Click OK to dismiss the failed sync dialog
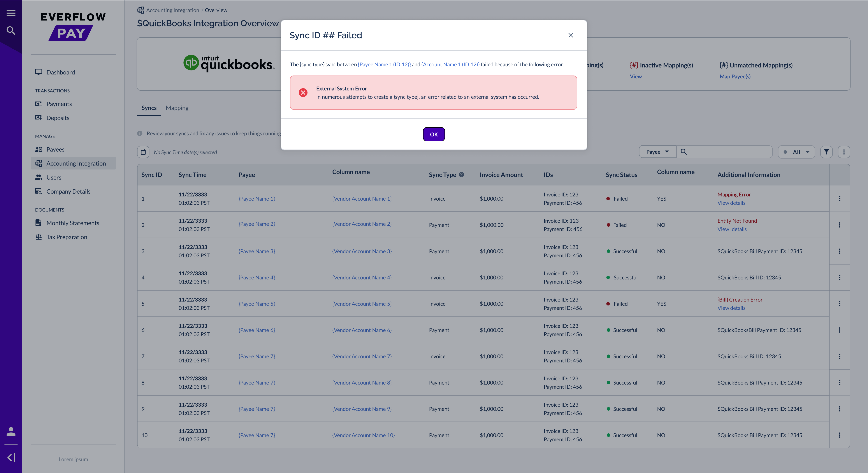Screen dimensions: 868x473 [434, 134]
